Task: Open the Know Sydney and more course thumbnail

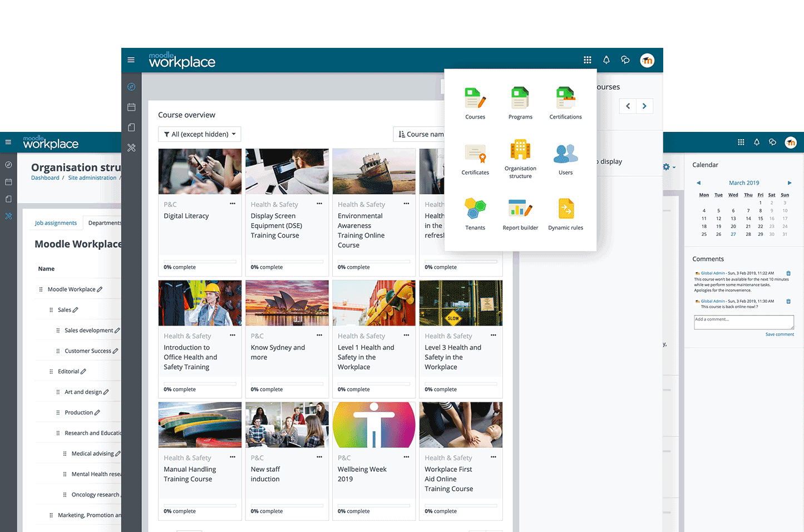Action: point(287,303)
